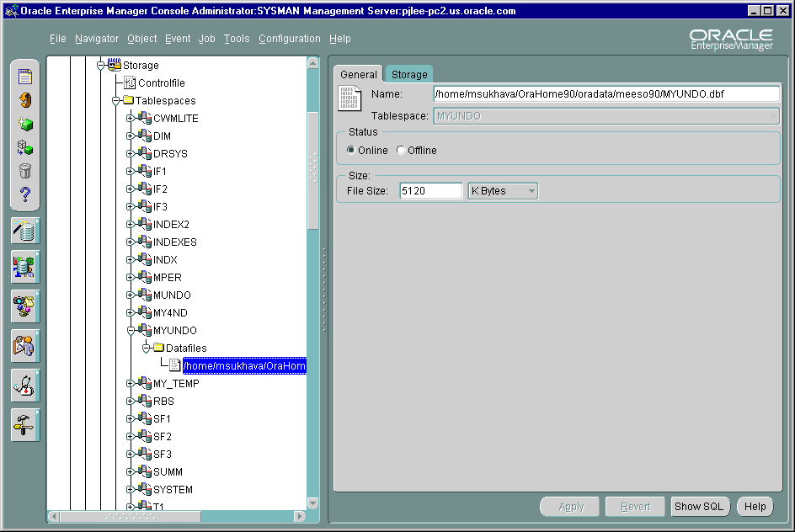Open the hammer tuning tools drawer icon
This screenshot has width=795, height=532.
pyautogui.click(x=25, y=424)
